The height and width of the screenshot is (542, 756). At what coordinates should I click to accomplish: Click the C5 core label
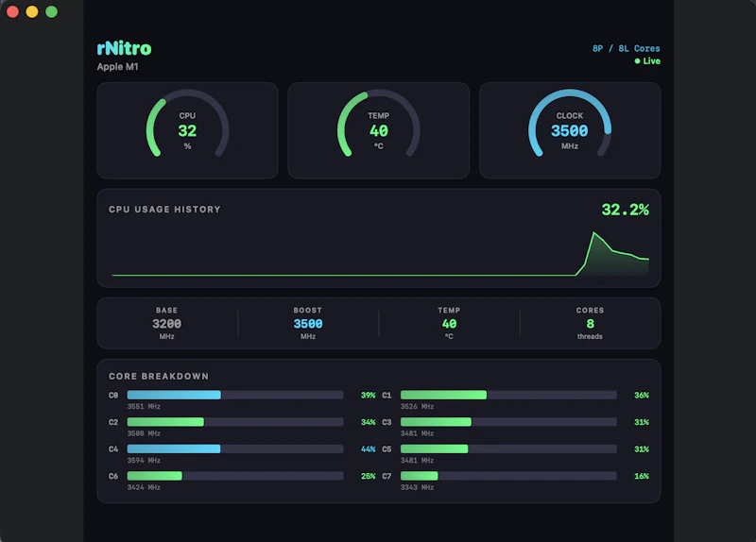tap(387, 449)
